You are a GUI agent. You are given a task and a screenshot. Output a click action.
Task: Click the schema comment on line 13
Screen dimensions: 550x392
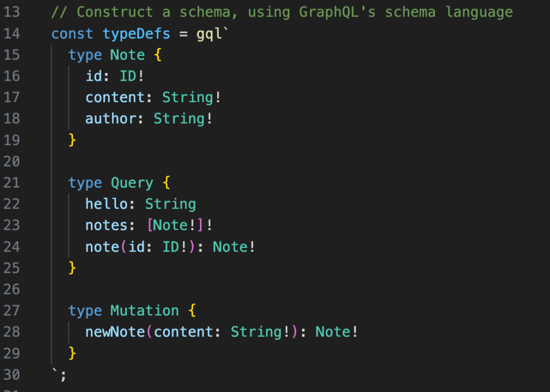pos(282,12)
